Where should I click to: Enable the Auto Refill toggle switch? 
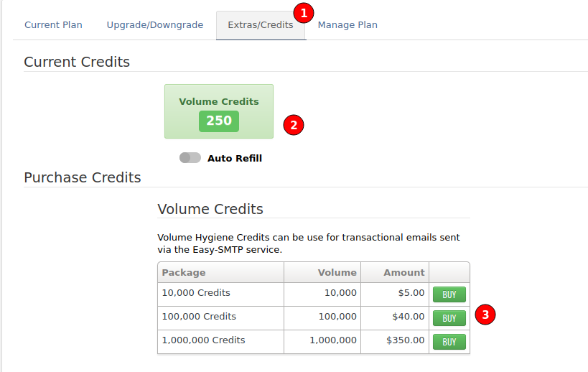click(190, 158)
